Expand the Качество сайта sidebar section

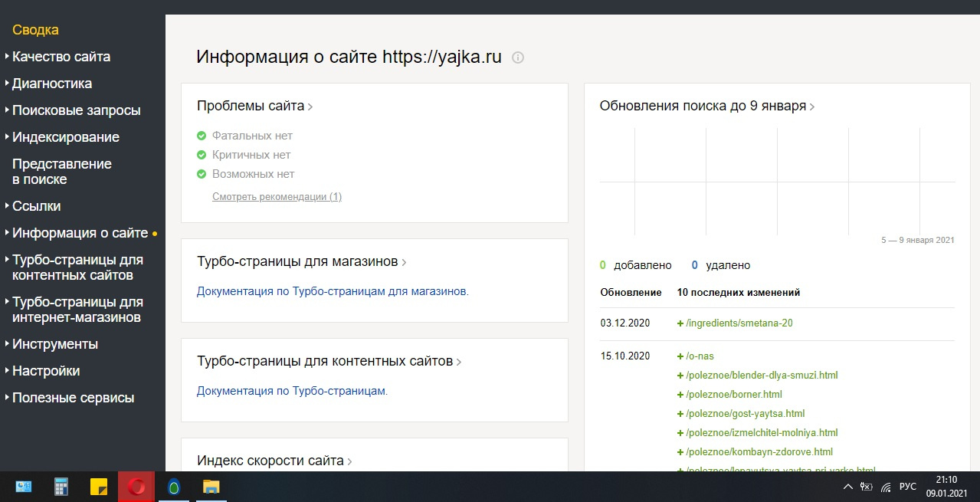61,57
